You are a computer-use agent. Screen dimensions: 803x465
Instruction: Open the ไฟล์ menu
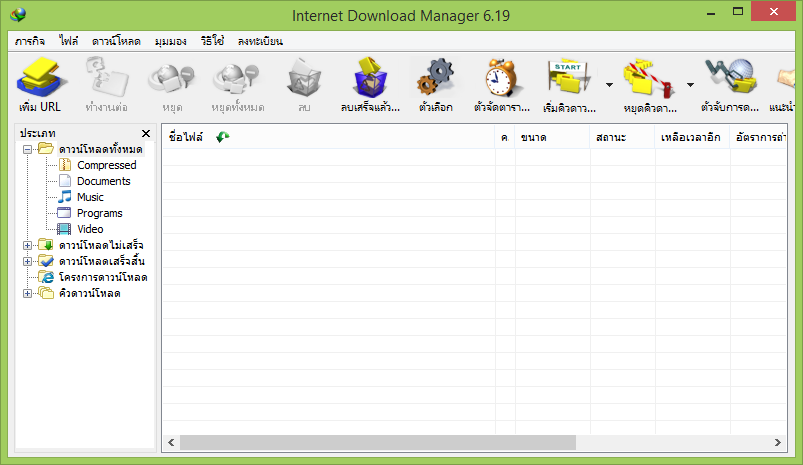68,41
